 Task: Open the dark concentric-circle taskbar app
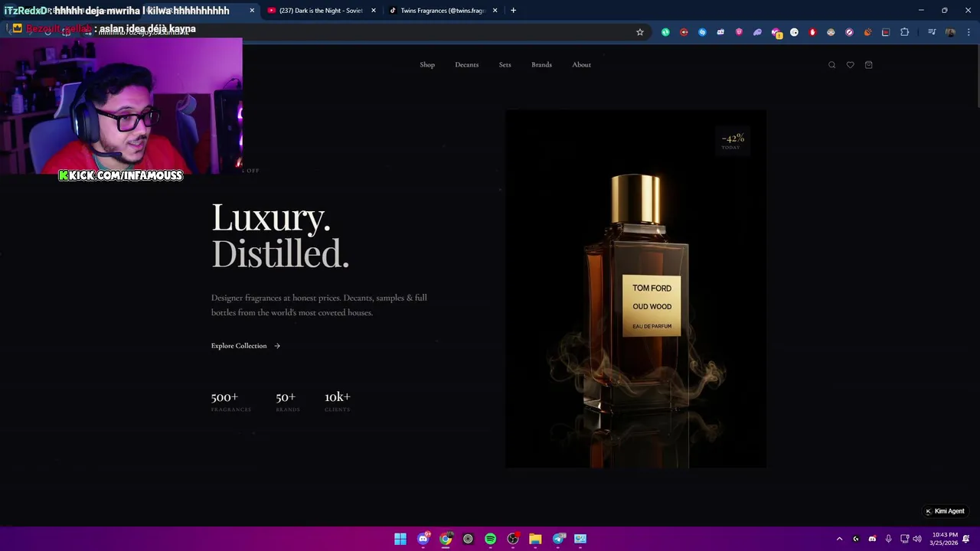pos(468,539)
